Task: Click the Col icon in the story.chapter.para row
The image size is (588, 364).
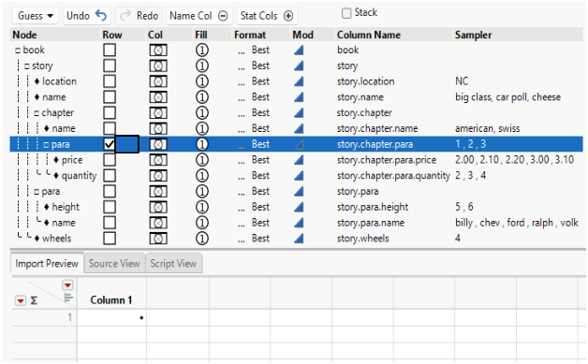Action: [x=158, y=144]
